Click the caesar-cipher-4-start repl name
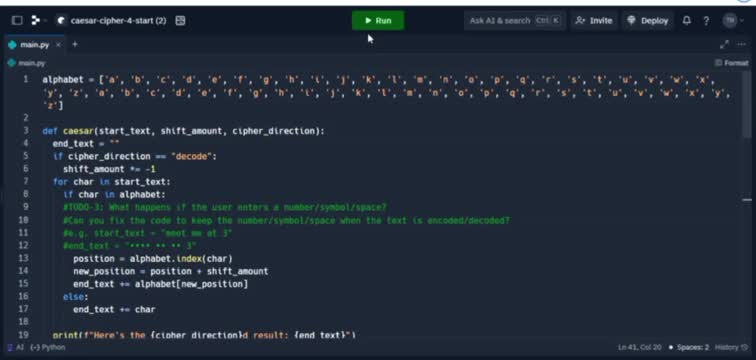 [118, 21]
